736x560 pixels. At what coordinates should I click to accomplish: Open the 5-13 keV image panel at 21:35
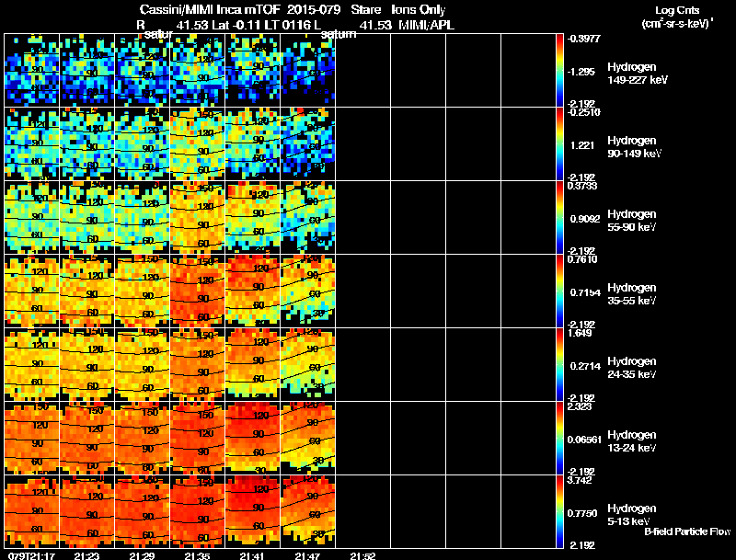coord(197,511)
